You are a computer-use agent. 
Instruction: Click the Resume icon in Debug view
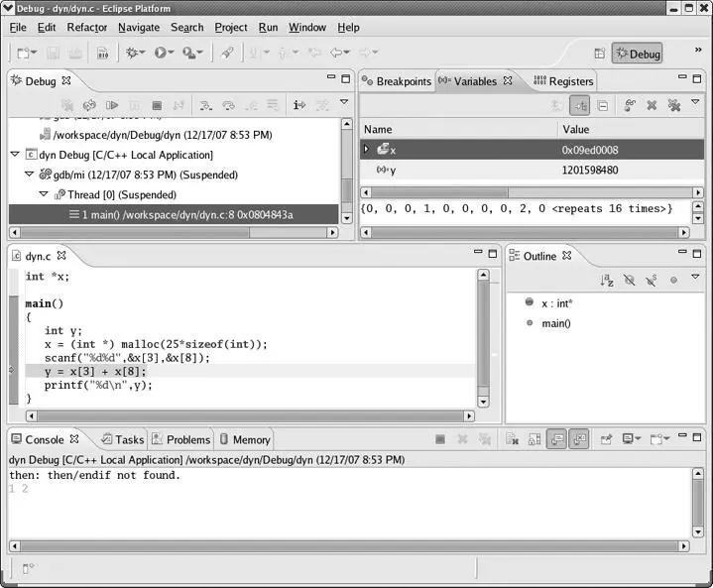(x=112, y=105)
